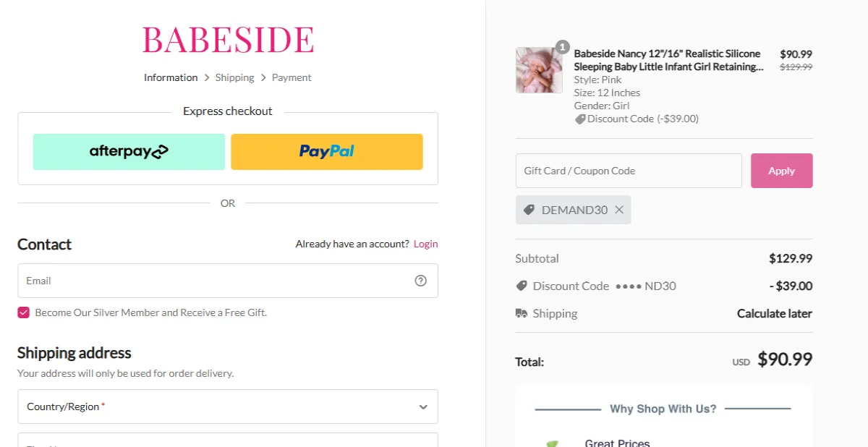Screen dimensions: 868x447
Task: Click the breadcrumb chevron after Information
Action: point(208,77)
